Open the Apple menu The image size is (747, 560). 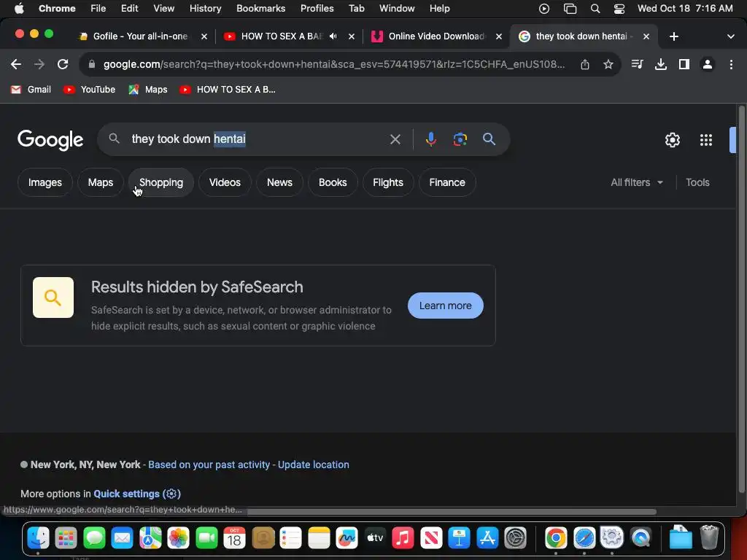pyautogui.click(x=19, y=9)
